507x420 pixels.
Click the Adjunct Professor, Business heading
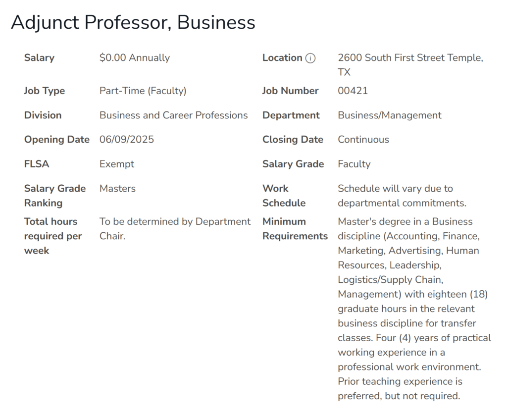133,22
